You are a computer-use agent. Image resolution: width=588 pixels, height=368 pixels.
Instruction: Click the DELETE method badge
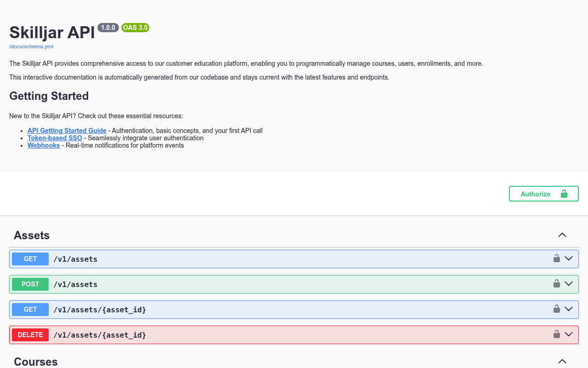tap(30, 335)
